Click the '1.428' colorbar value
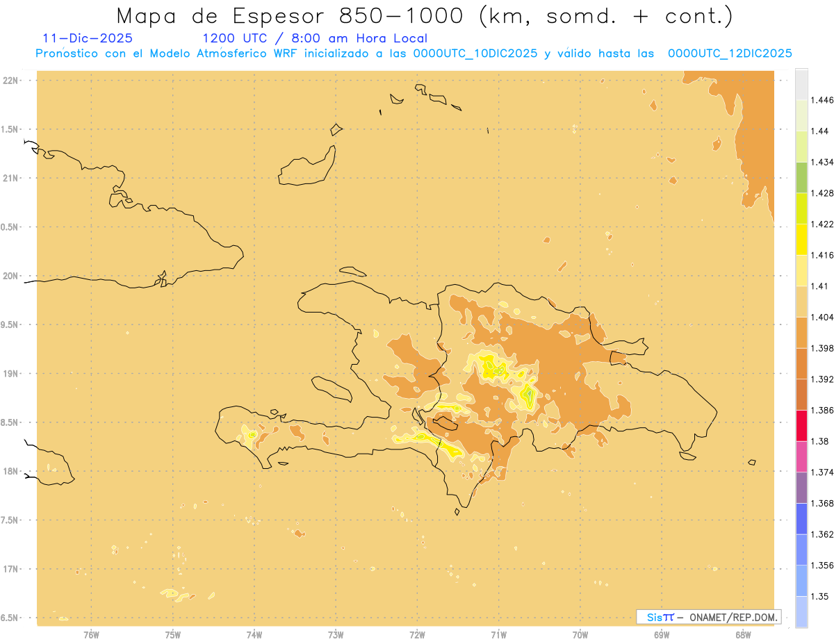The image size is (834, 644). [821, 193]
